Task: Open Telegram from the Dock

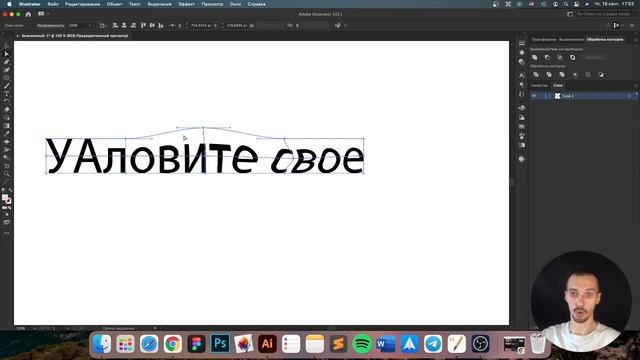Action: [433, 344]
